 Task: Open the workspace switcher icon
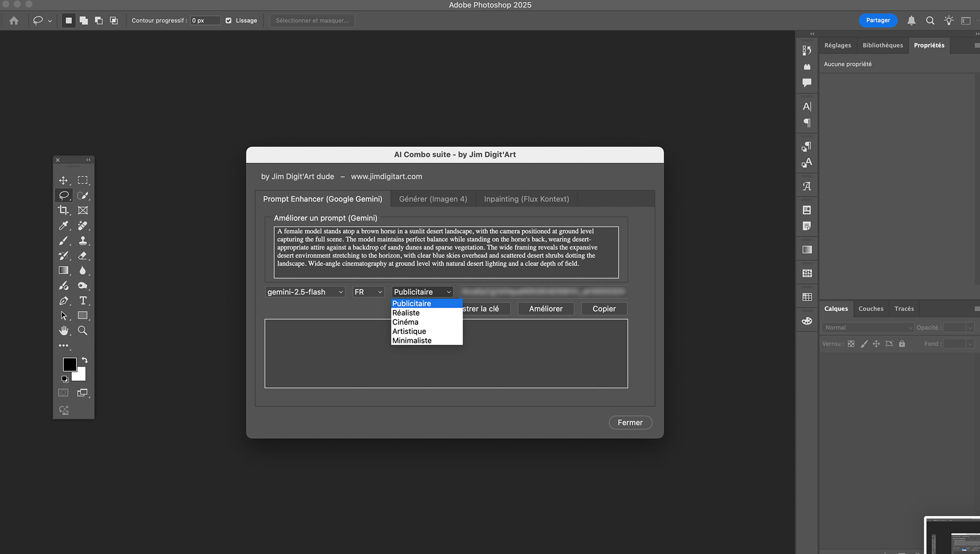click(966, 20)
